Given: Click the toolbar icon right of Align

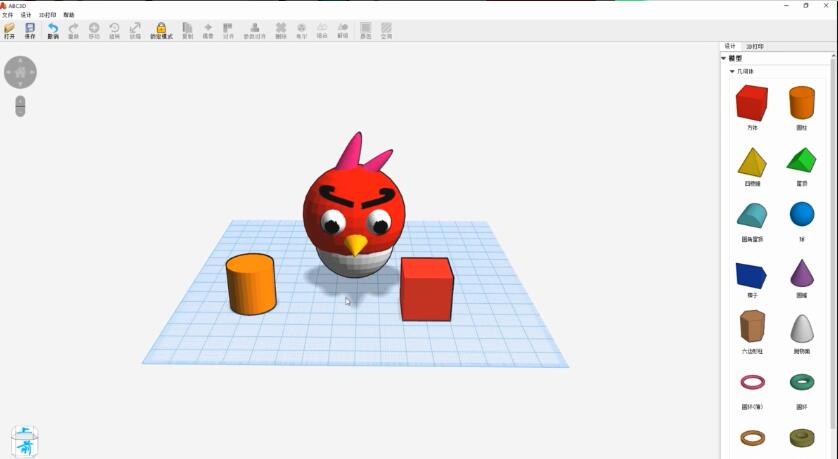Looking at the screenshot, I should pyautogui.click(x=254, y=28).
